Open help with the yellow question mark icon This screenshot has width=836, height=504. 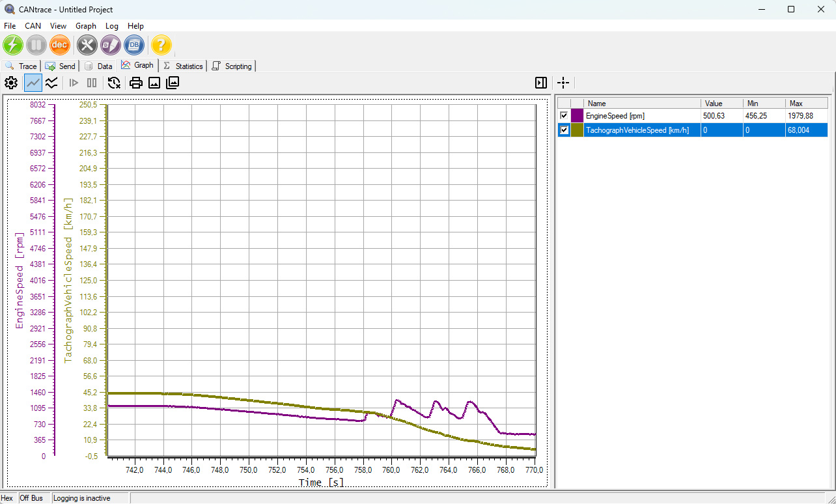(x=161, y=45)
